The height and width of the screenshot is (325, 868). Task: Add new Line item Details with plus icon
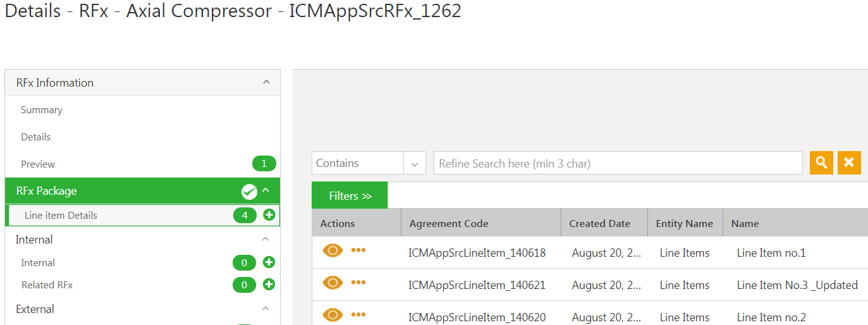[x=269, y=215]
